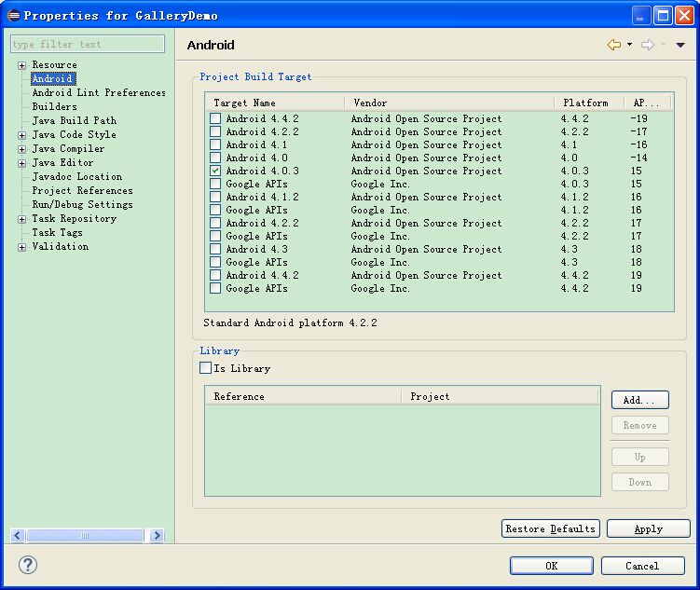Open the help question mark icon
The image size is (700, 590).
(28, 565)
